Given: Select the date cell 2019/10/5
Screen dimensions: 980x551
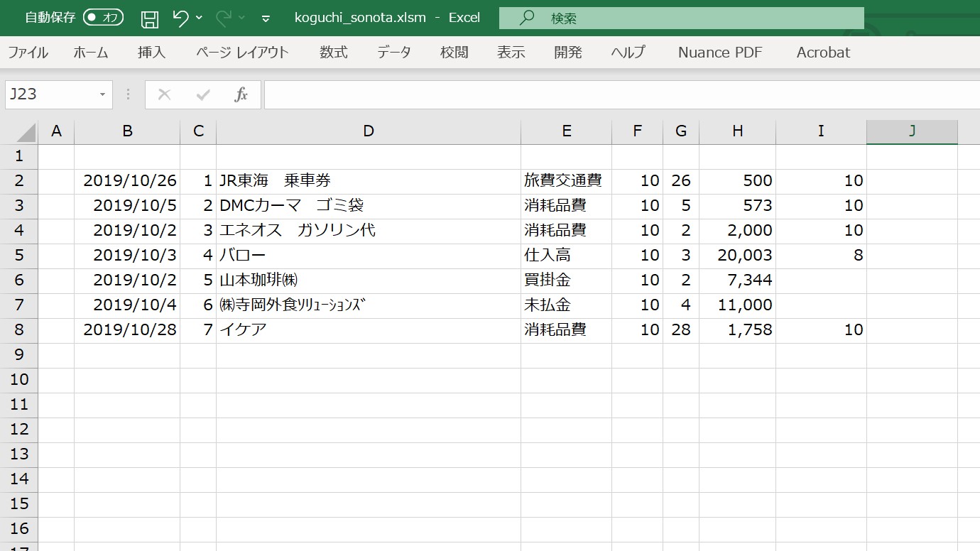Looking at the screenshot, I should click(x=127, y=205).
